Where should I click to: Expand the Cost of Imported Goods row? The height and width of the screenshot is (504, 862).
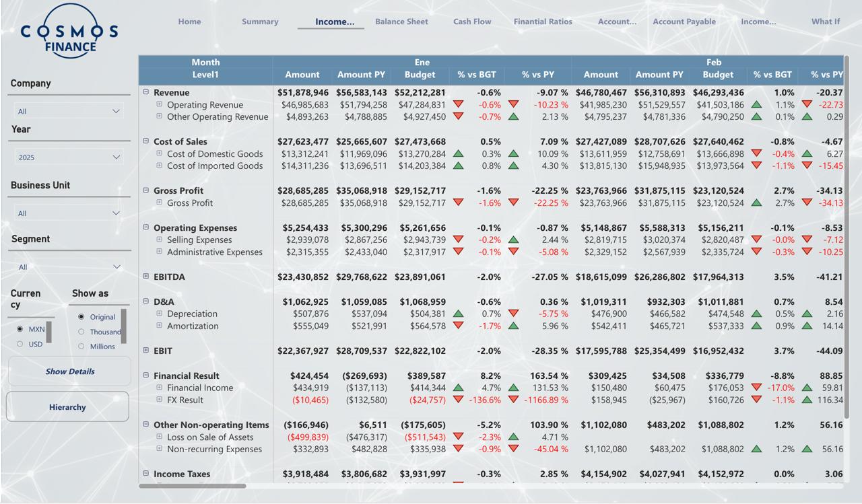[x=160, y=166]
